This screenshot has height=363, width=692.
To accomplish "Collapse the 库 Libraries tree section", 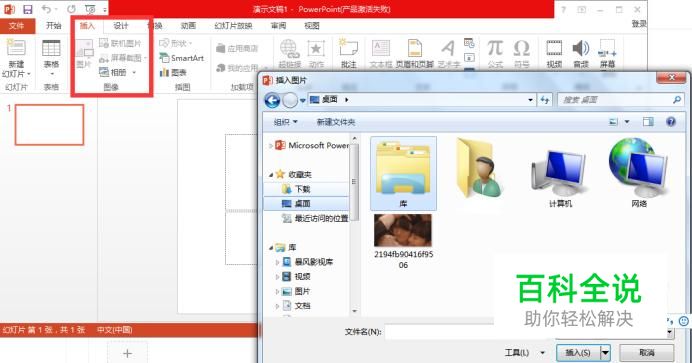I will coord(271,248).
